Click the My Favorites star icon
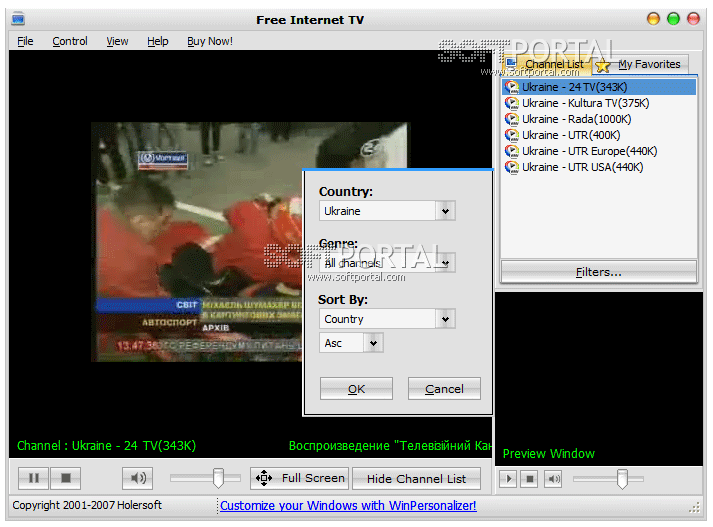This screenshot has width=713, height=527. 603,65
